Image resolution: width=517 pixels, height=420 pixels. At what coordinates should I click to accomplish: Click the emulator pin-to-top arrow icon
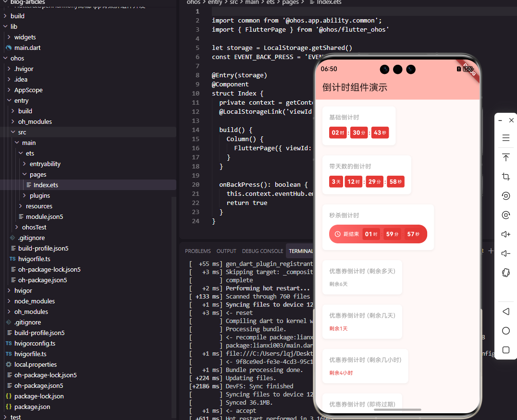[x=506, y=157]
